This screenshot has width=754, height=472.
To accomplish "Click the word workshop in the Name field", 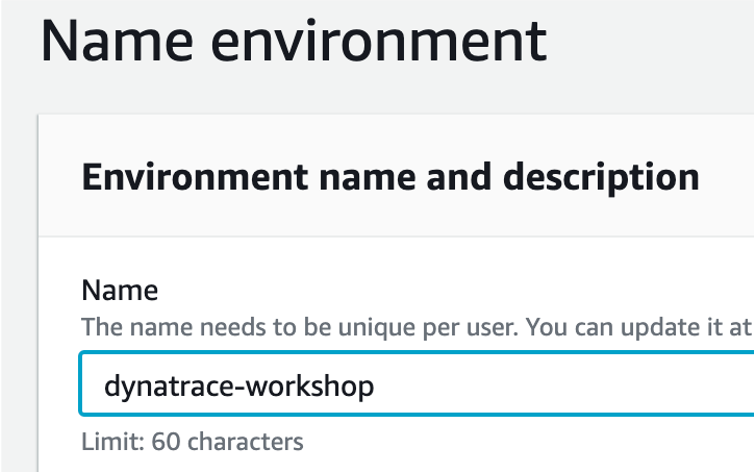I will click(x=310, y=385).
